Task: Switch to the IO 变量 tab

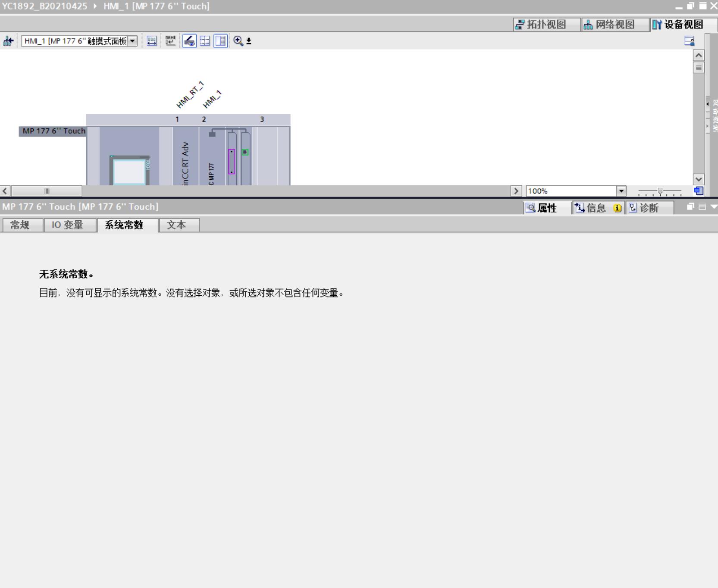Action: pyautogui.click(x=68, y=225)
